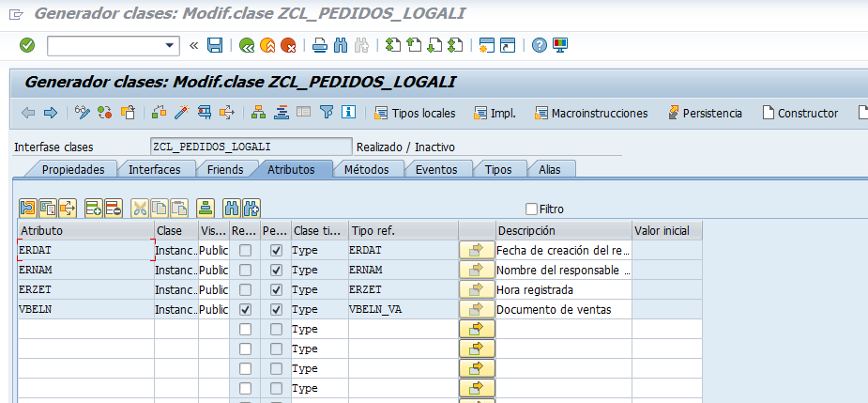Click the ZCL_PEDIDOS_LOGALI class name field
868x403 pixels.
[251, 147]
